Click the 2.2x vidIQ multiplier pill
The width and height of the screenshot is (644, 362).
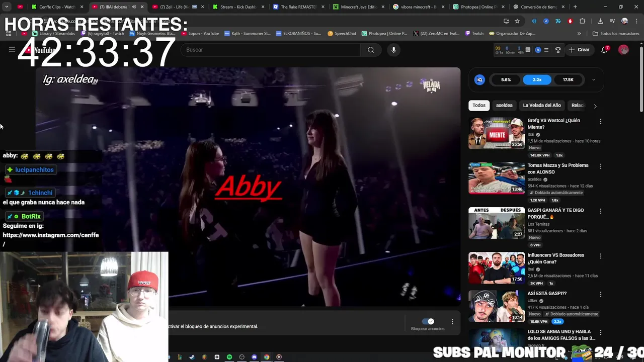pyautogui.click(x=537, y=79)
